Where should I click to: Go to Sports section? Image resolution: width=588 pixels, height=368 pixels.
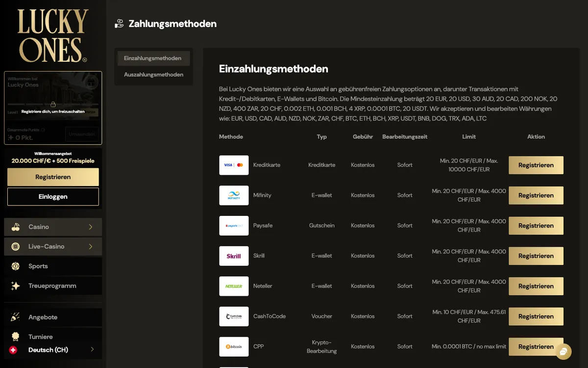53,266
